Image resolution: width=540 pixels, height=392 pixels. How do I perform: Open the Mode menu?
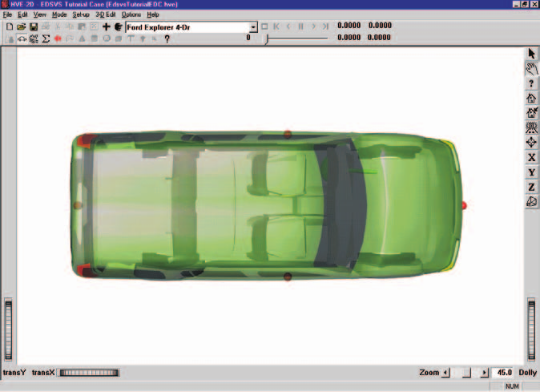[x=59, y=14]
